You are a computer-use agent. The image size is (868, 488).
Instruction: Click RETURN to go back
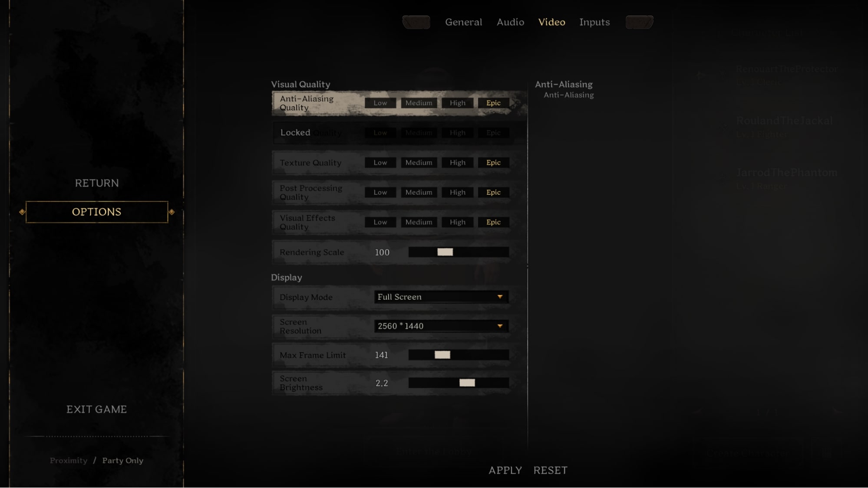coord(96,183)
